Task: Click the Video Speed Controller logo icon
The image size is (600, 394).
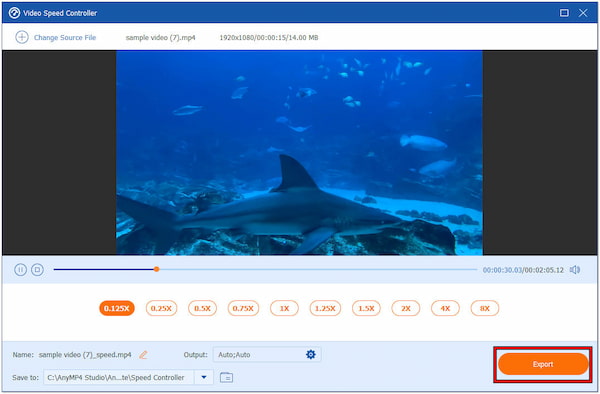Action: pos(14,13)
